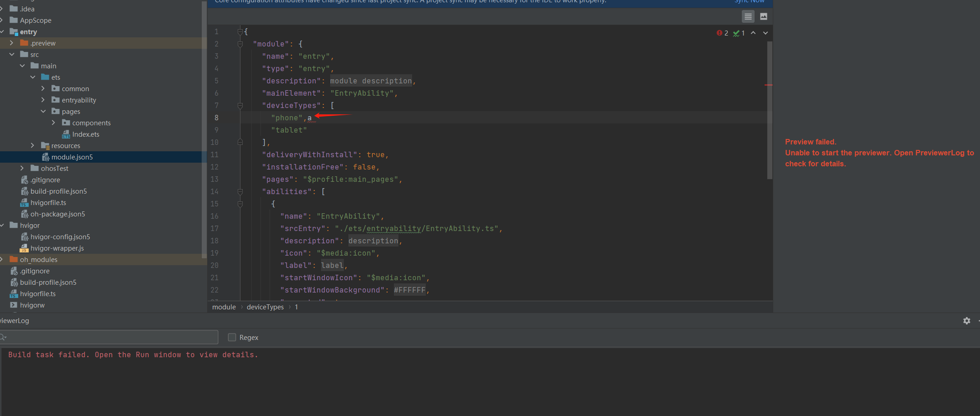980x416 pixels.
Task: Collapse the main folder
Action: point(22,66)
